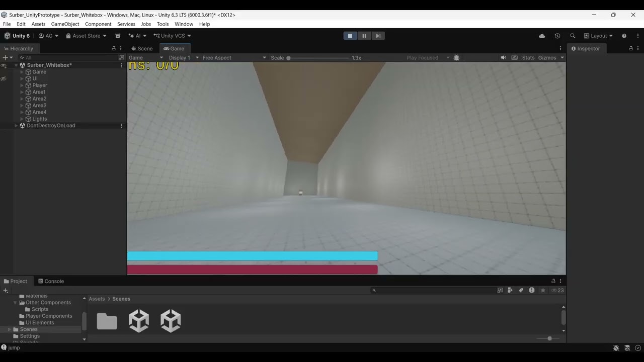Open the Play Focused dropdown

tap(428, 58)
